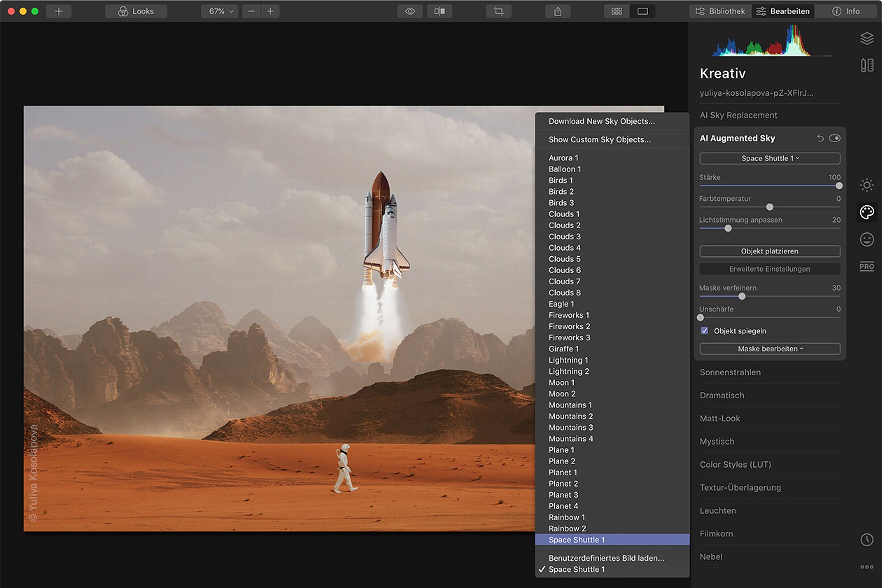The image size is (882, 588).
Task: Select Aurora 1 from sky objects list
Action: [x=612, y=158]
